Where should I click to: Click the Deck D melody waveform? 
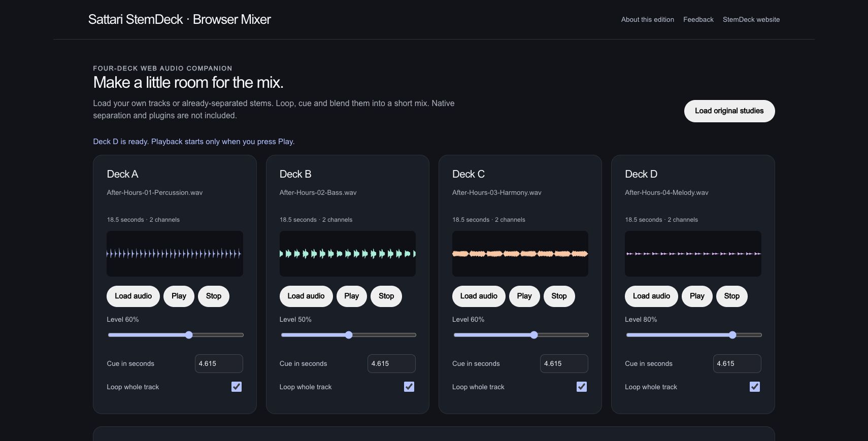693,254
